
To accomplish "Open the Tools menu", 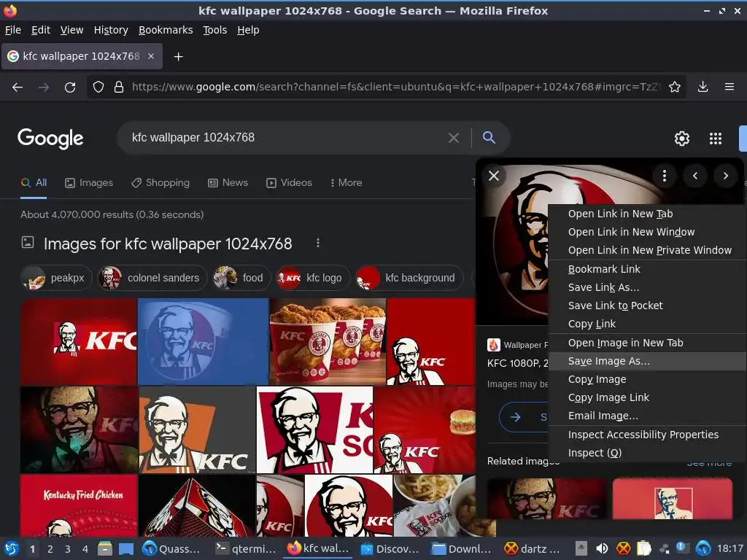I will (x=215, y=30).
